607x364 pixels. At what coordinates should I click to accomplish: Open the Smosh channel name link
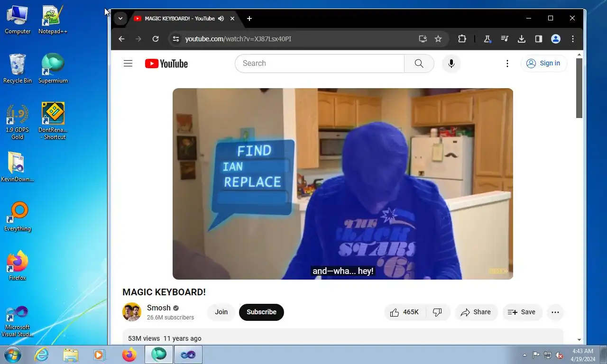(158, 308)
